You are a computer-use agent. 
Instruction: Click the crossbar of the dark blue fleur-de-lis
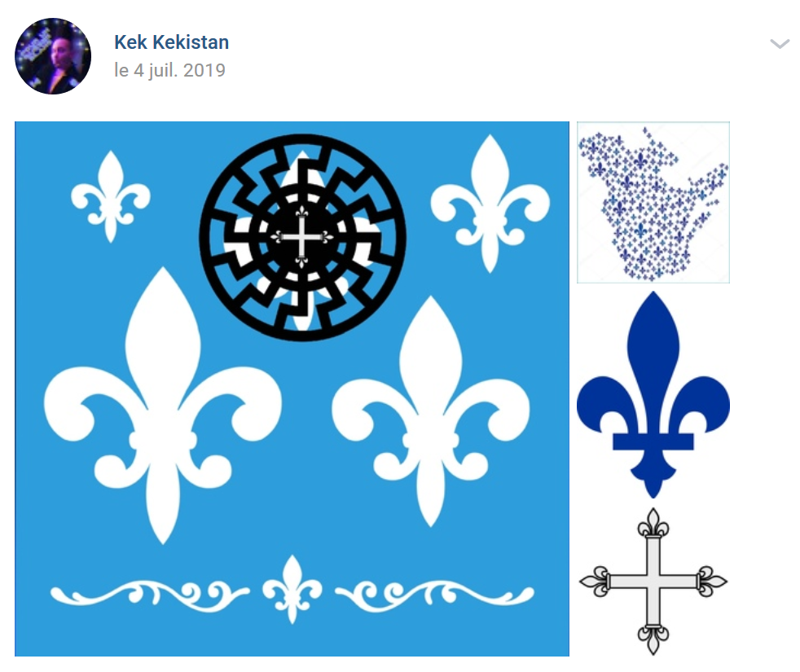pyautogui.click(x=653, y=441)
